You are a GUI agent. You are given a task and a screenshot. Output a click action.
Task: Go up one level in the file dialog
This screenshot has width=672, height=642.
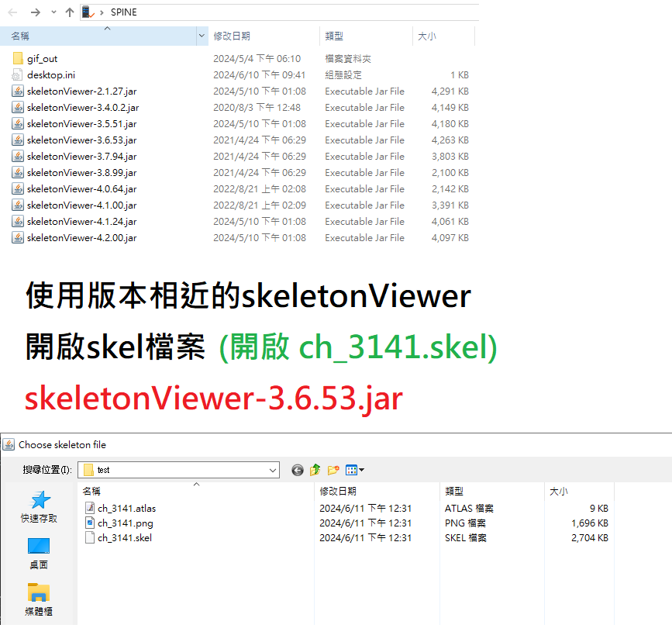point(315,470)
